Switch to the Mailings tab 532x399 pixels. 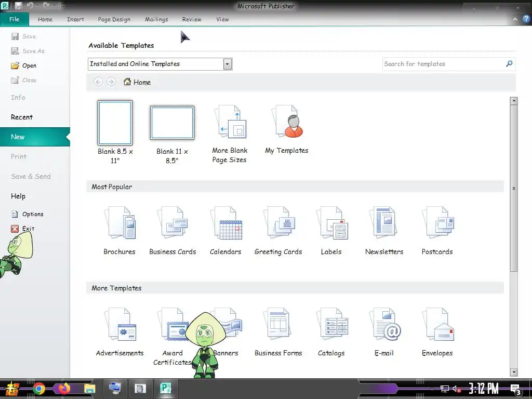pos(156,19)
